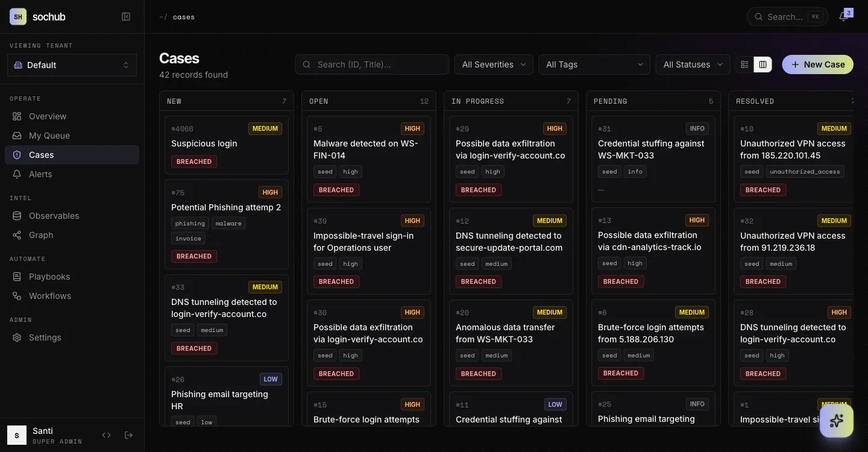Click the unauthorized_access tag on case #10
The height and width of the screenshot is (452, 868).
(x=805, y=172)
